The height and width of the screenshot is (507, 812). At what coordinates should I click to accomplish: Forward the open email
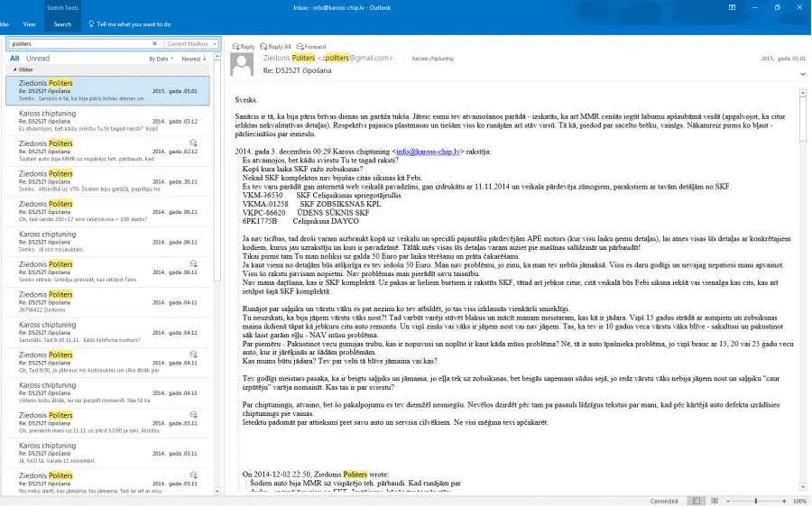[x=310, y=47]
